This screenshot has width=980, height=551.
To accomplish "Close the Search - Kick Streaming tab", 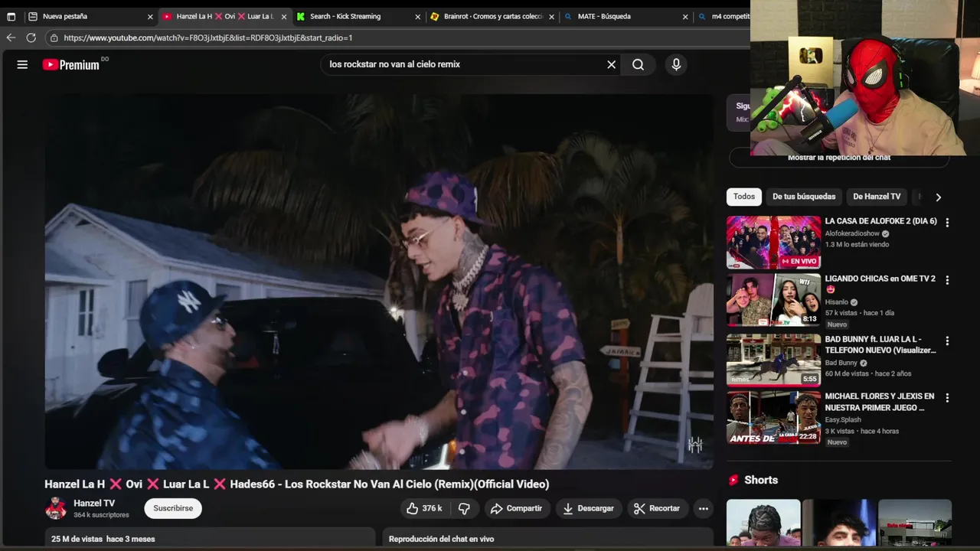I will click(x=417, y=16).
